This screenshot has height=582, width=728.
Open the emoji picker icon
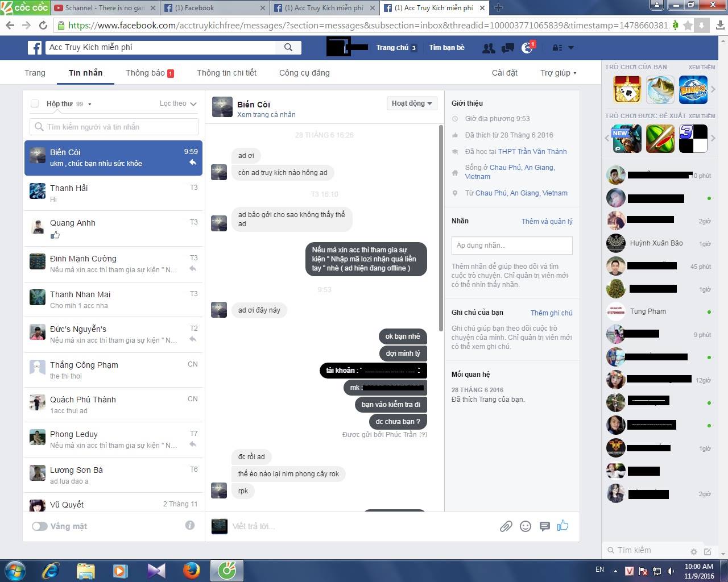526,526
